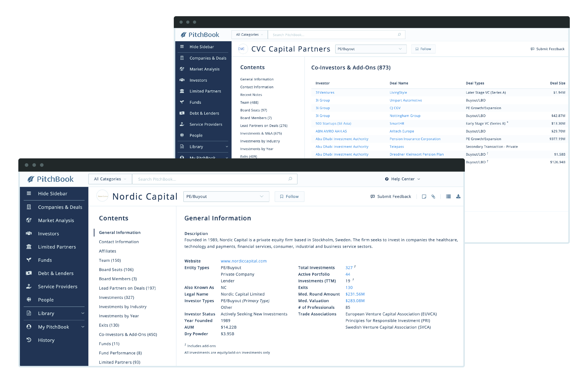
Task: Open History from the front sidebar
Action: pos(46,340)
